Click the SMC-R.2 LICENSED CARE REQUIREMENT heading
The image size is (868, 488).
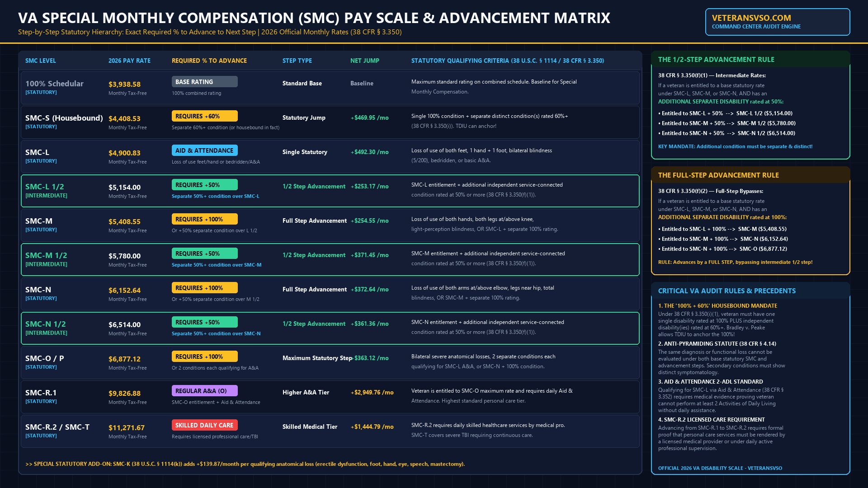[712, 420]
